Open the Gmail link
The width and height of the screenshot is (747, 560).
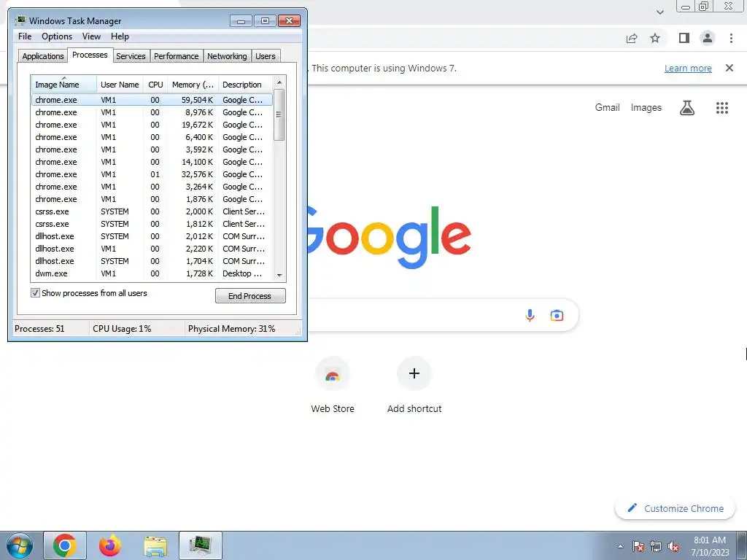(x=607, y=108)
